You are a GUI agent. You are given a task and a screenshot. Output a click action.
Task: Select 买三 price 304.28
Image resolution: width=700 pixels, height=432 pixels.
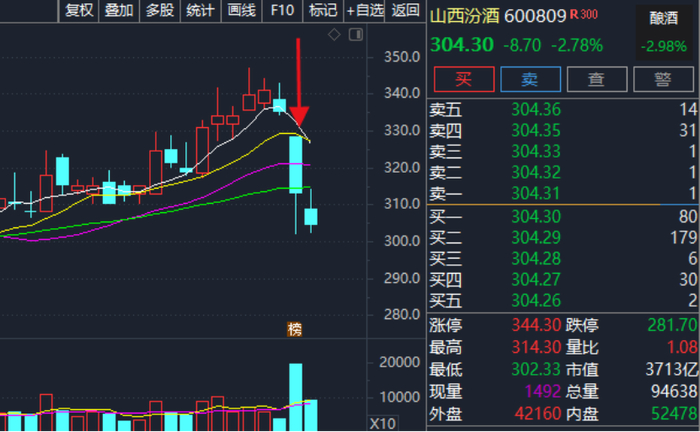click(x=536, y=258)
